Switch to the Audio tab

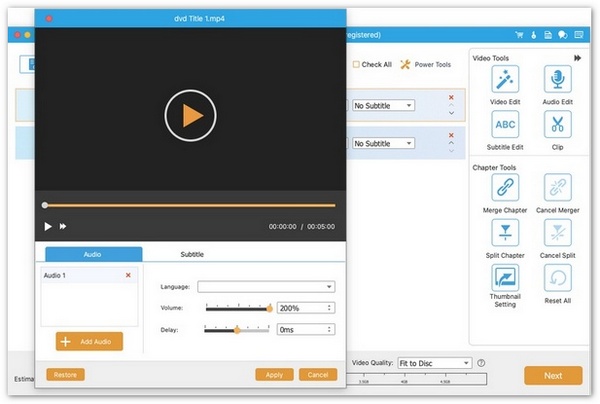[x=94, y=254]
